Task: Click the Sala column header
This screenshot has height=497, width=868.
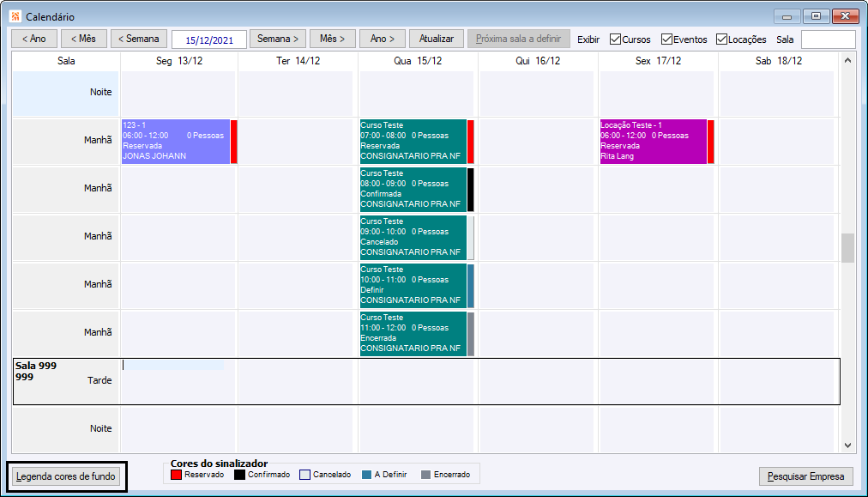Action: (x=66, y=61)
